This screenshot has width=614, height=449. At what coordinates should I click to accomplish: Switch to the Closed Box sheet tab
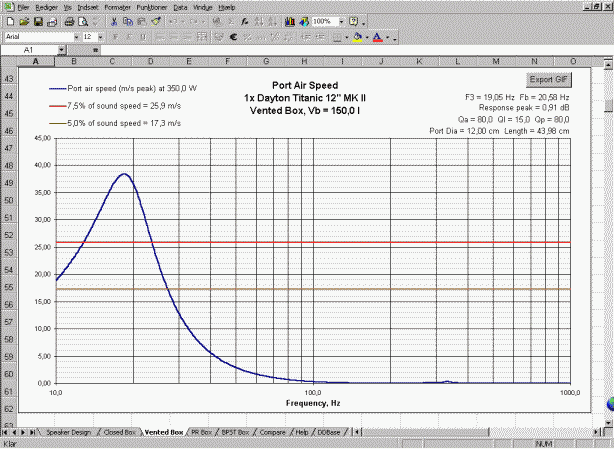(x=120, y=432)
